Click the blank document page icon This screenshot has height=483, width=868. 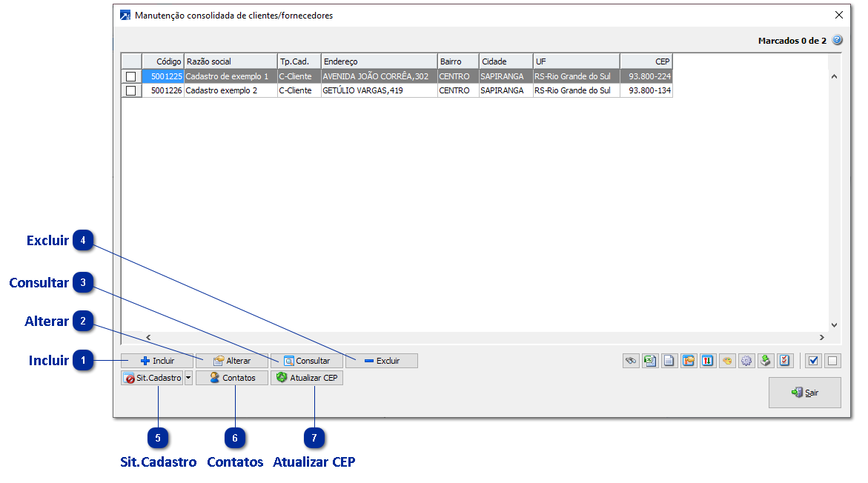click(x=669, y=361)
